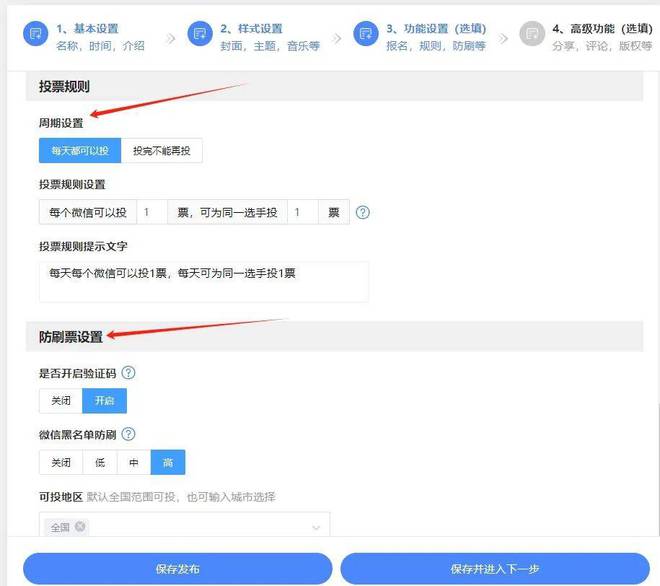Select 投完不能再投 cycle option
660x586 pixels.
click(162, 150)
